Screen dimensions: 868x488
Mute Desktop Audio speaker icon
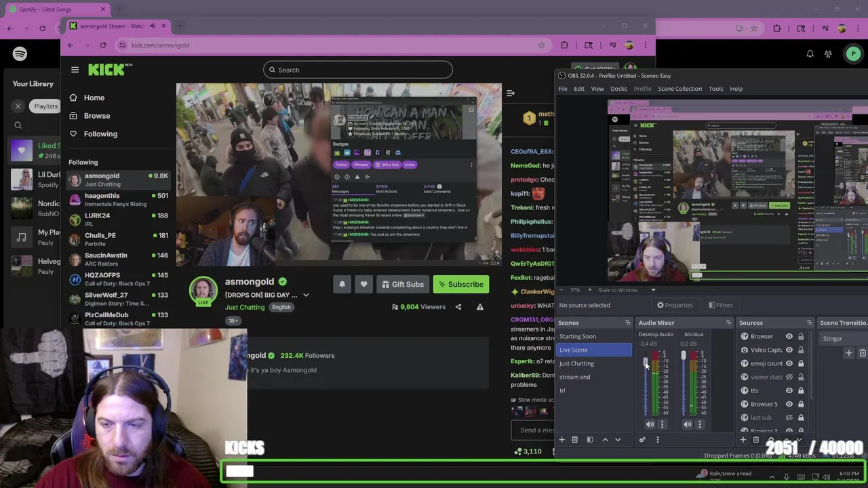(650, 424)
